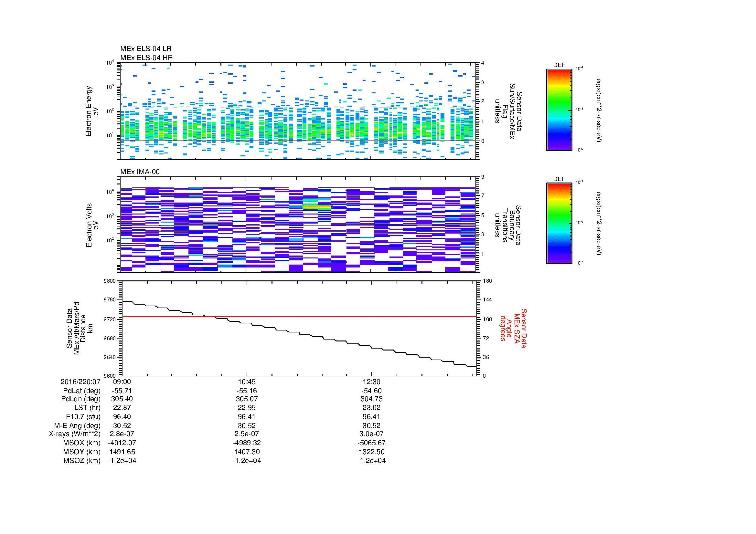Click the MSOY value 1491.65
Viewport: 756px width, 534px height.
122,452
